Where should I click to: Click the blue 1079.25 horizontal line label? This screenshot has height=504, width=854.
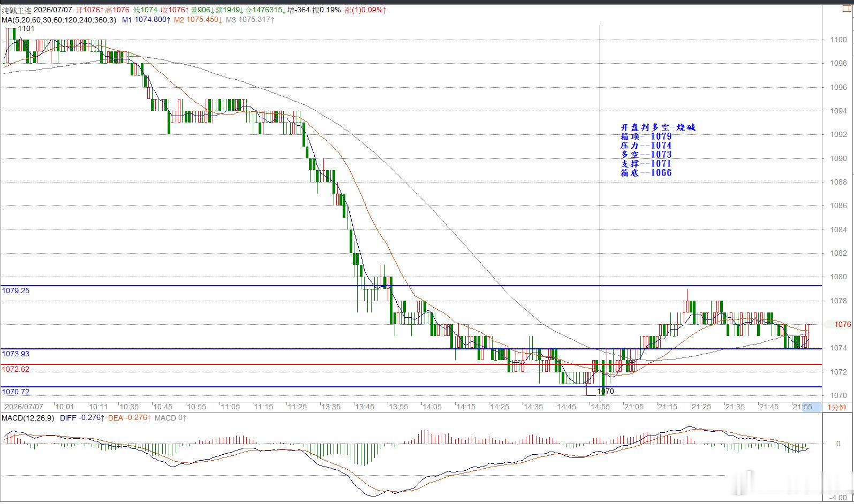[16, 291]
